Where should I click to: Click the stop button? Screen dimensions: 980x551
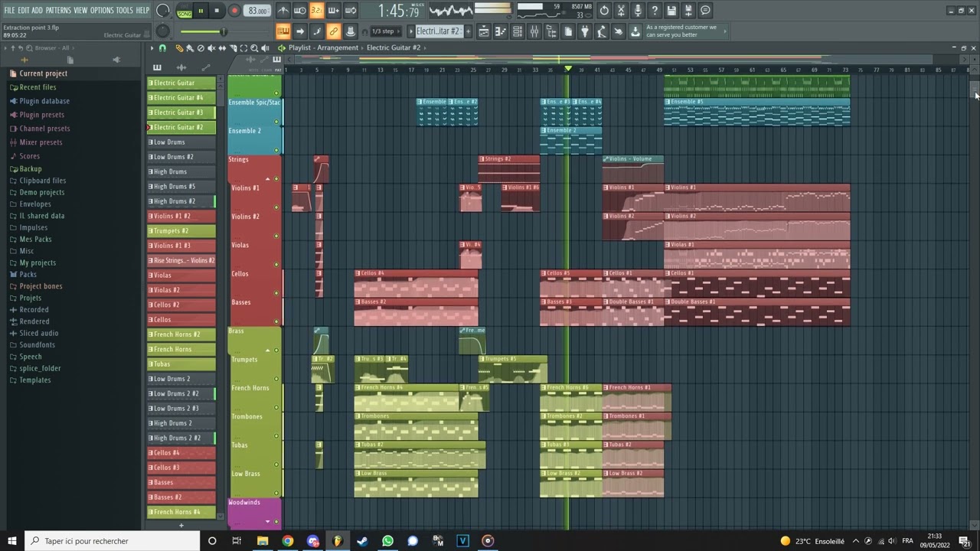(217, 11)
